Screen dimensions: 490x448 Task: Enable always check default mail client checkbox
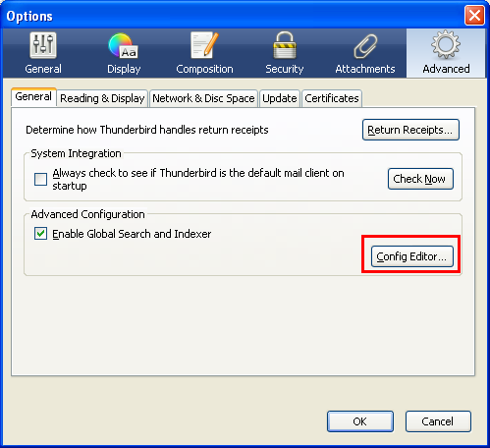pos(40,179)
